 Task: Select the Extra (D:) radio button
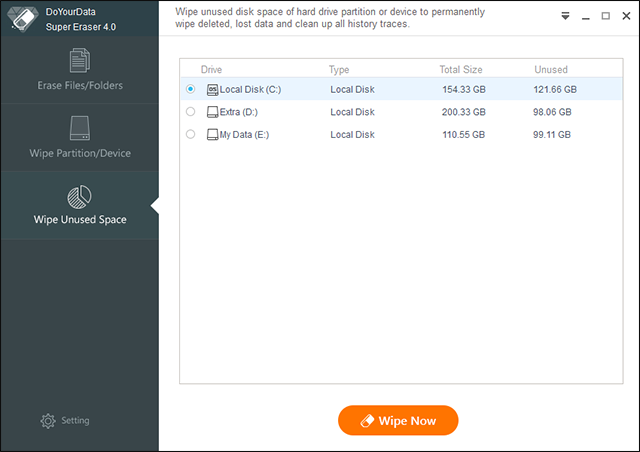[190, 111]
